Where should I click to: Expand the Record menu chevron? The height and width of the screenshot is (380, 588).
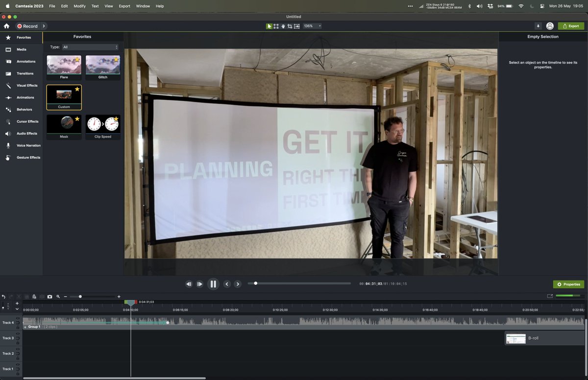pyautogui.click(x=44, y=26)
